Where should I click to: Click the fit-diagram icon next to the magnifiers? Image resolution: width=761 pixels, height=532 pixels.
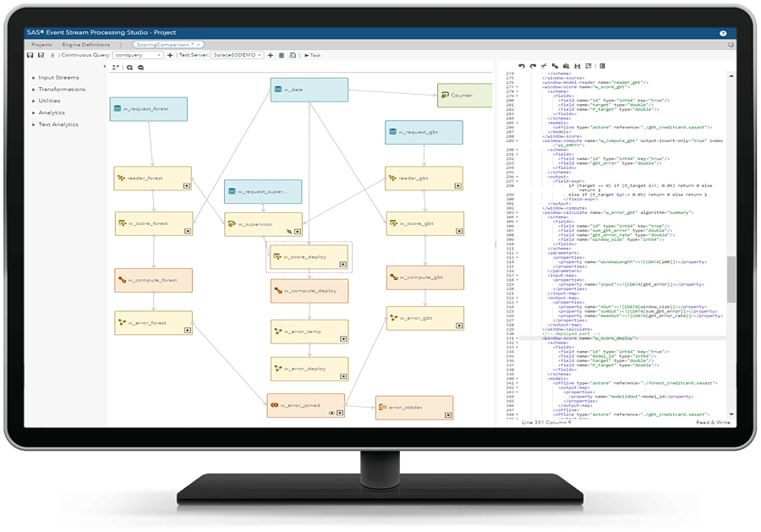[116, 66]
